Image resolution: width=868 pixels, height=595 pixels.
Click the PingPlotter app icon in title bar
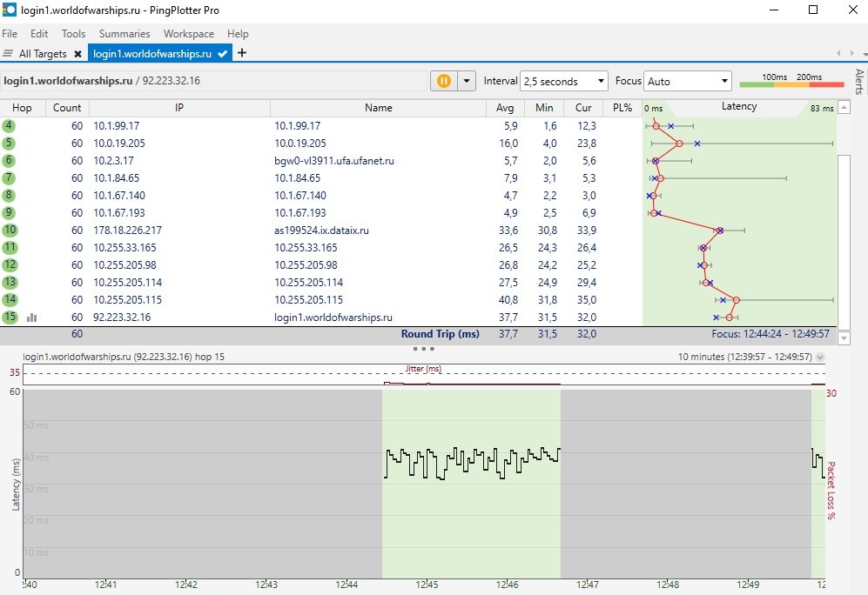(10, 10)
